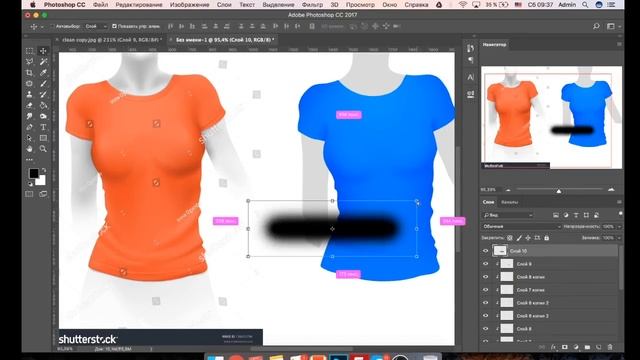Image resolution: width=640 pixels, height=360 pixels.
Task: Toggle lock all padlock icon
Action: 547,238
